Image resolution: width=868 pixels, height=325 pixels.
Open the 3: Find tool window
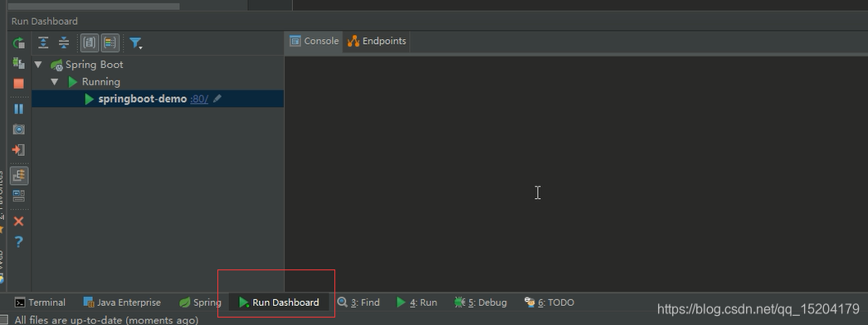(358, 303)
